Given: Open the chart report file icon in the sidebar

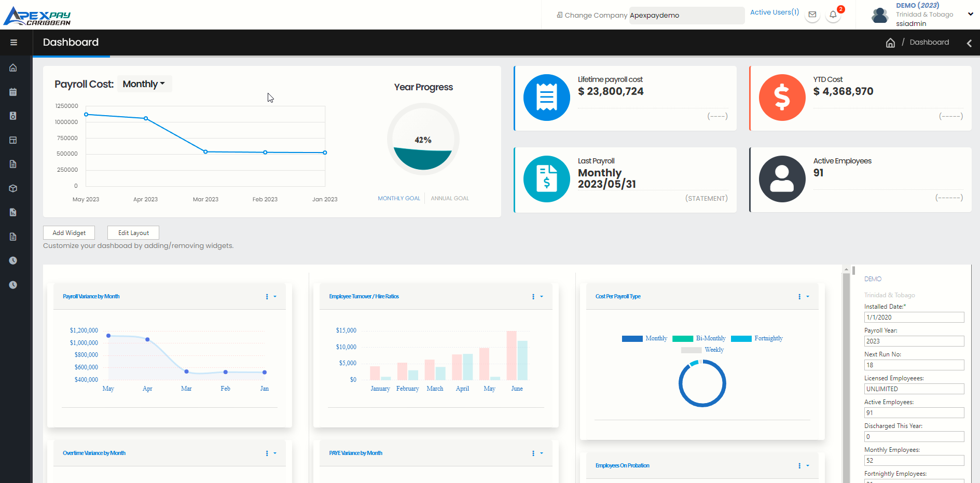Looking at the screenshot, I should tap(13, 212).
